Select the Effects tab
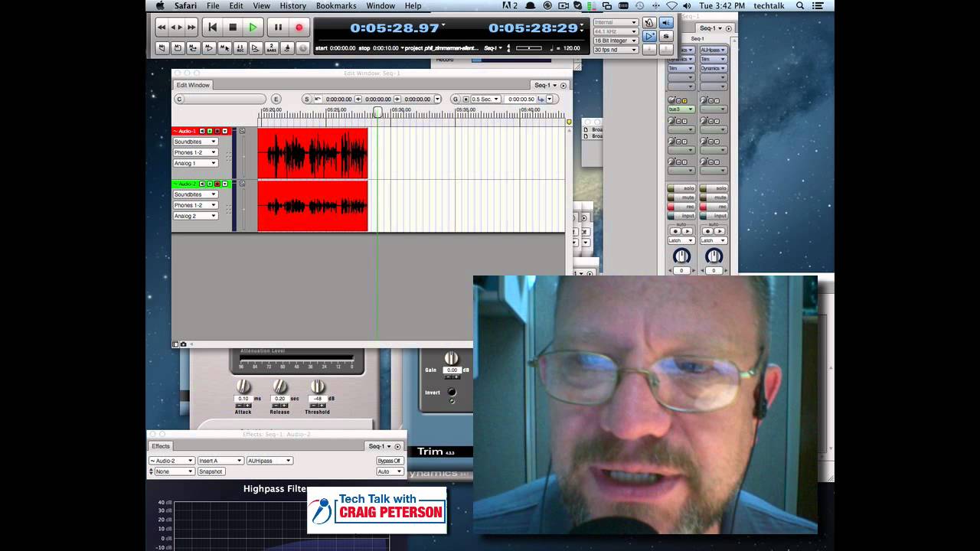The width and height of the screenshot is (980, 551). pyautogui.click(x=161, y=446)
